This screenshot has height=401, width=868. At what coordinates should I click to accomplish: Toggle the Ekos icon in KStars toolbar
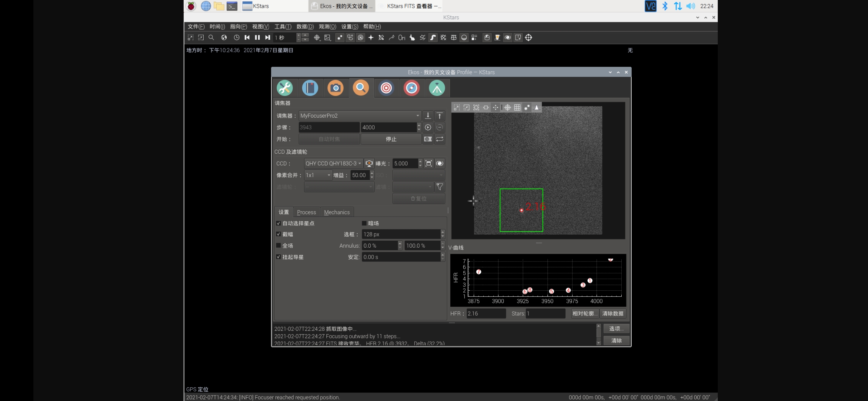pos(487,38)
